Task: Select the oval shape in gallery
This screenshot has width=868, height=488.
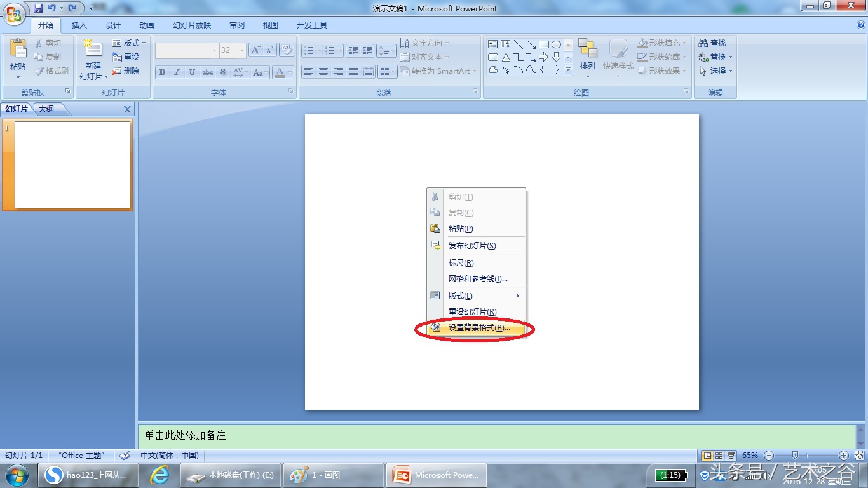Action: 556,44
